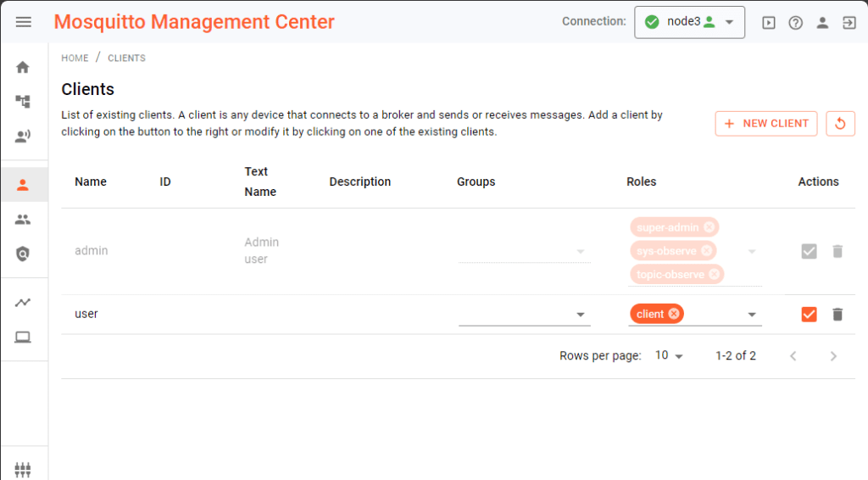Go to next page arrow

coord(833,356)
